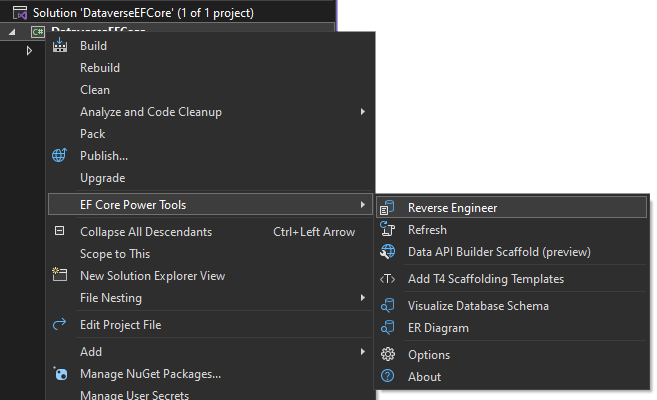Viewport: 657px width, 400px height.
Task: Click the Visualize Database Schema icon
Action: pos(387,306)
